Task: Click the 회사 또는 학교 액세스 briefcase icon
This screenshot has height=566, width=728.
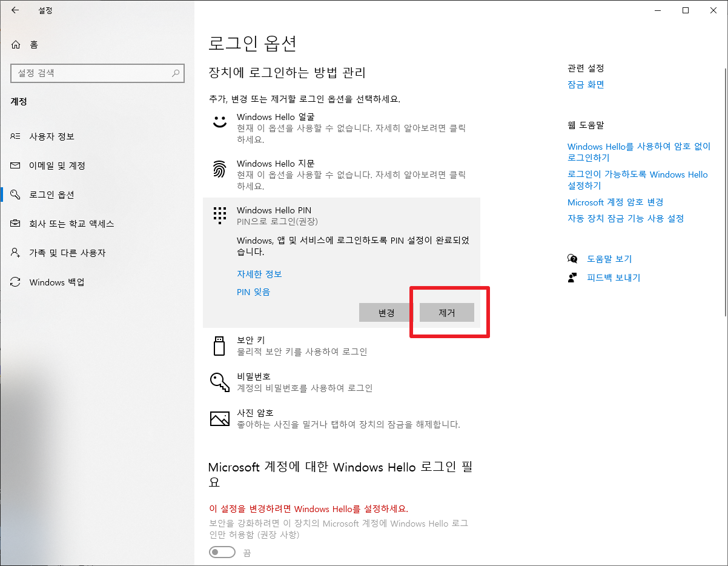Action: [16, 224]
